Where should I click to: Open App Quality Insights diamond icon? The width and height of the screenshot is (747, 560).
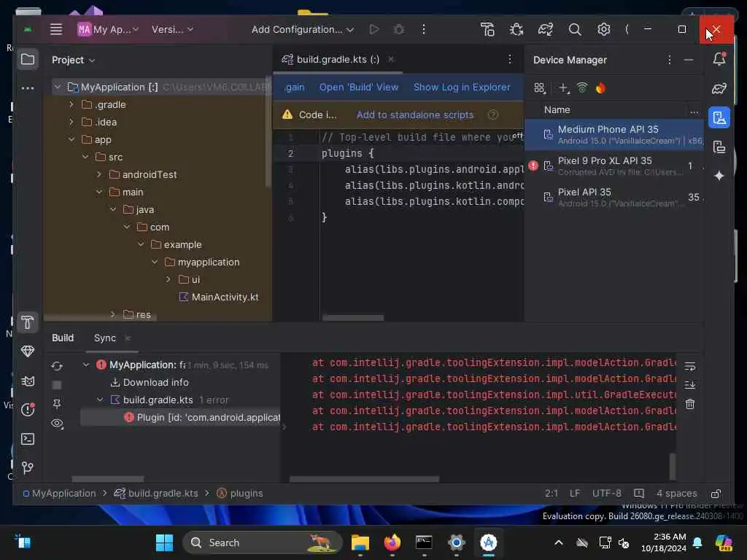(28, 351)
